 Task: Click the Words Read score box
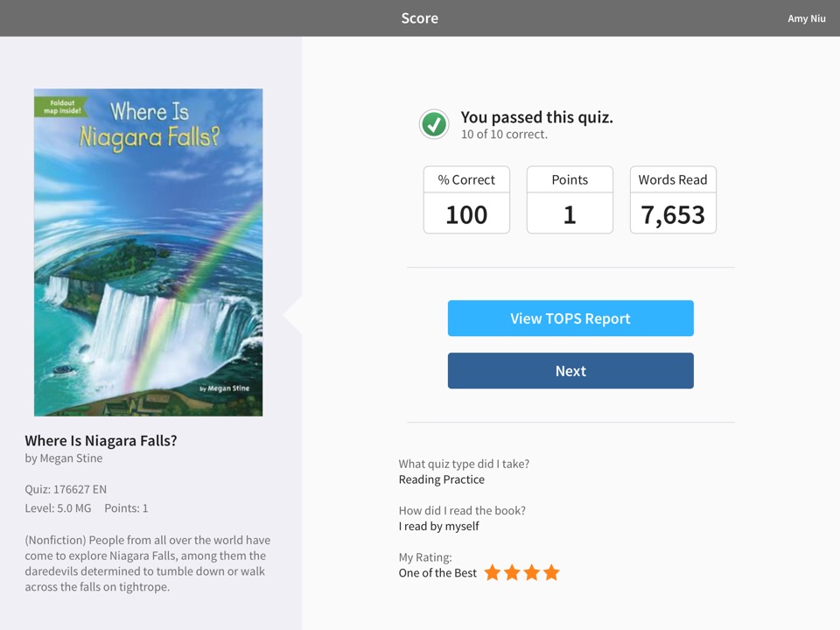(x=673, y=200)
